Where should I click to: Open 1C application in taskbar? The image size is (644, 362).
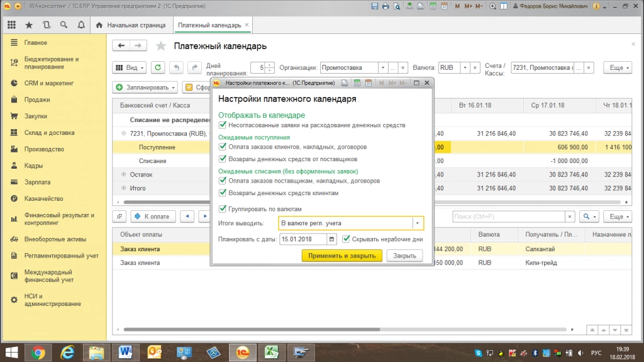[242, 353]
